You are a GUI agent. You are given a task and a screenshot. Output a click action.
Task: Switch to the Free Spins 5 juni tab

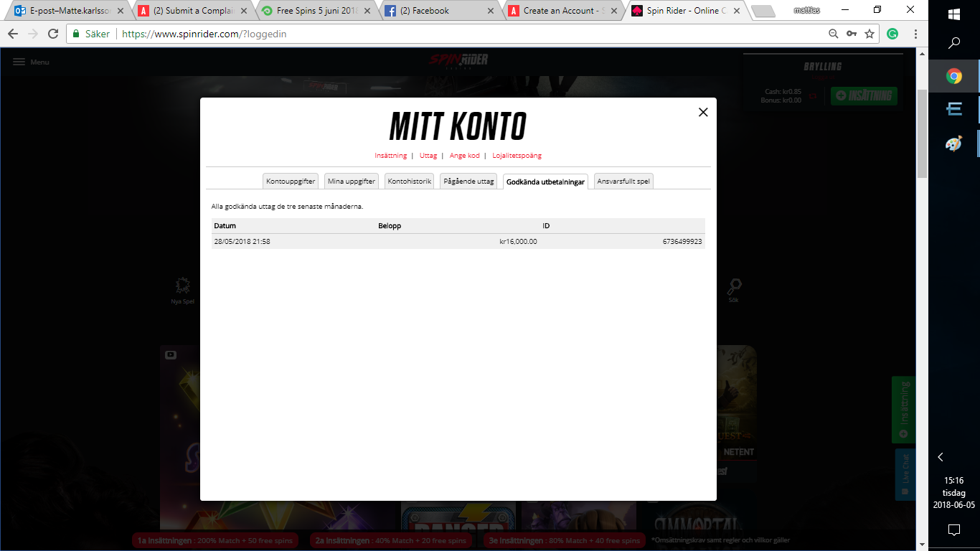point(316,11)
